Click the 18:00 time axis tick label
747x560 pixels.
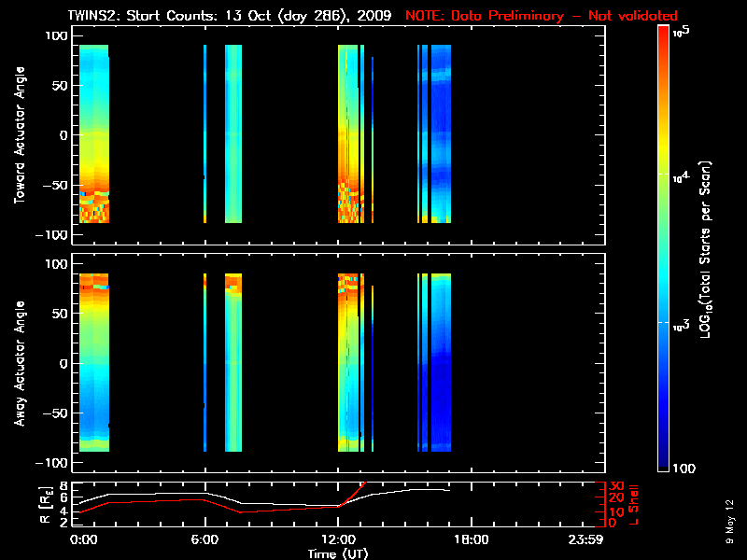470,539
